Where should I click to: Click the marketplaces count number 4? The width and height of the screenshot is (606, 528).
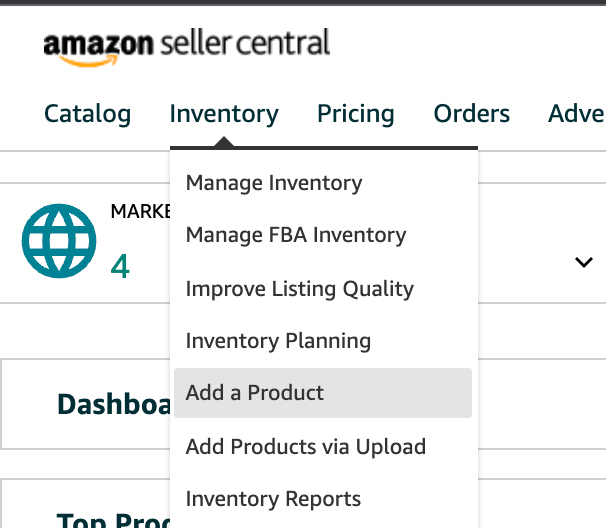[120, 266]
